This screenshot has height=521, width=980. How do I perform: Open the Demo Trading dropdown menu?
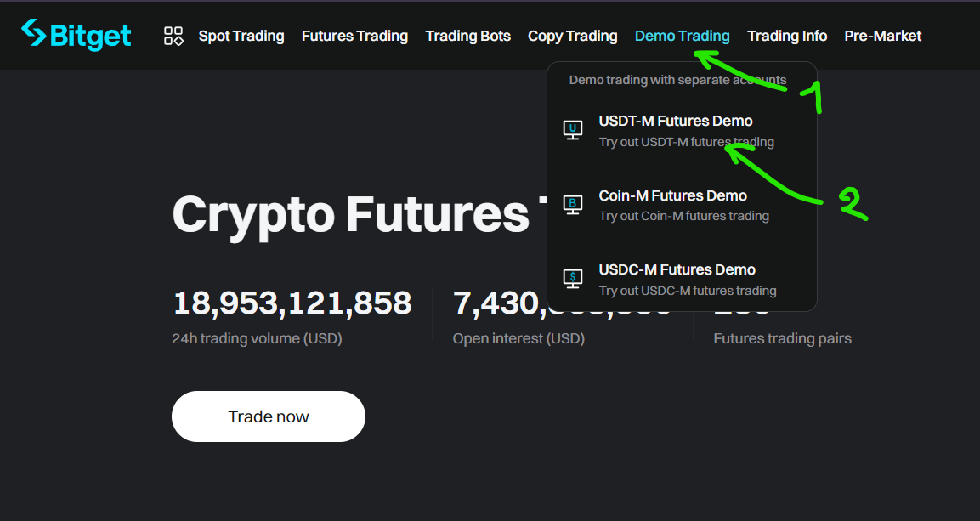[682, 35]
